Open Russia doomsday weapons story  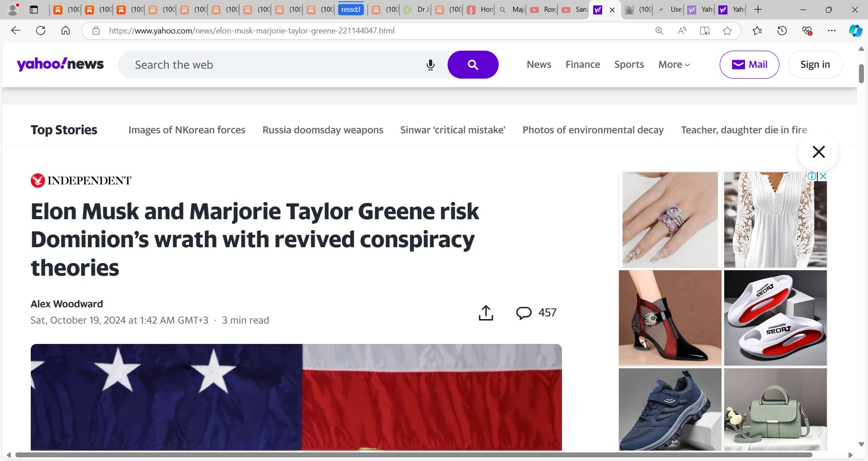coord(323,130)
